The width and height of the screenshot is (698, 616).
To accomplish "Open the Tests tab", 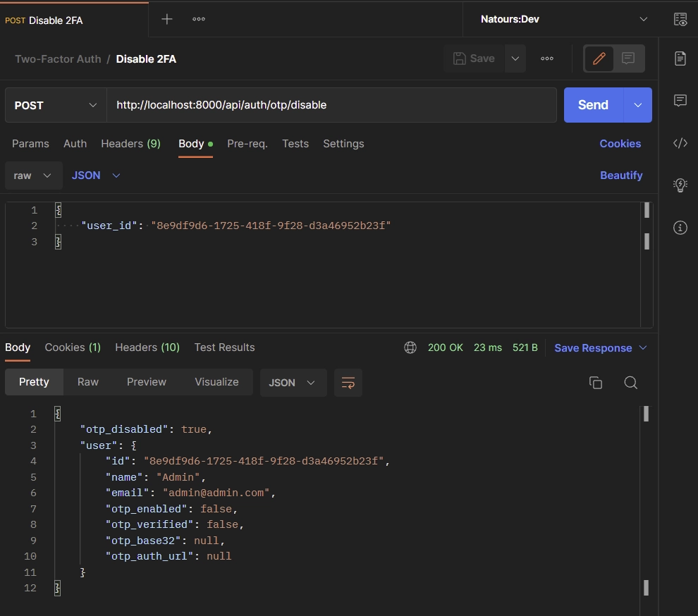I will pyautogui.click(x=295, y=144).
